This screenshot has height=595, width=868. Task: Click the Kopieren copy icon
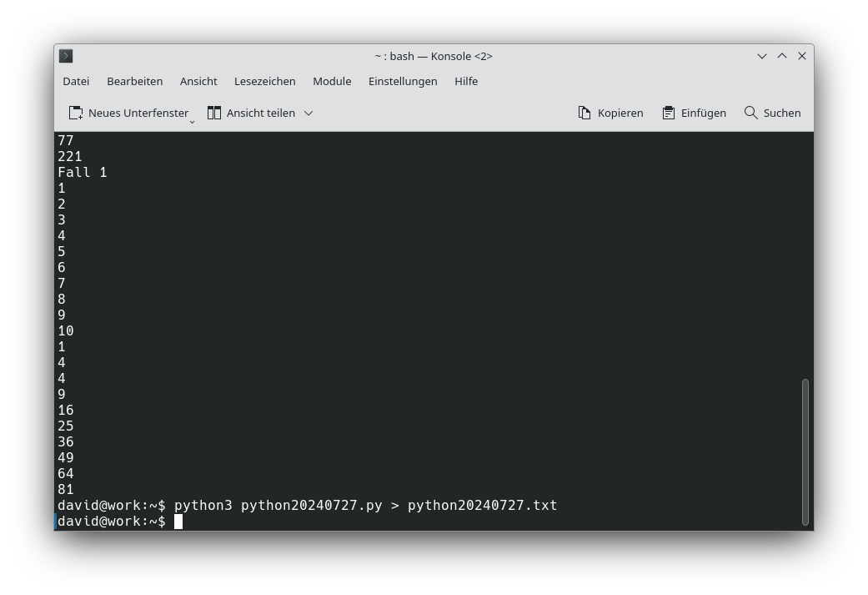(585, 113)
